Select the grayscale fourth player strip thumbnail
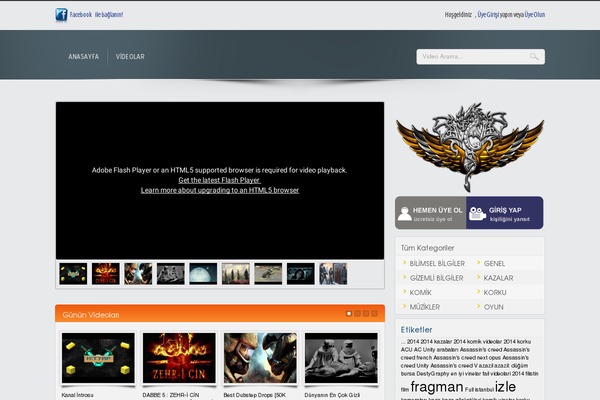 171,274
